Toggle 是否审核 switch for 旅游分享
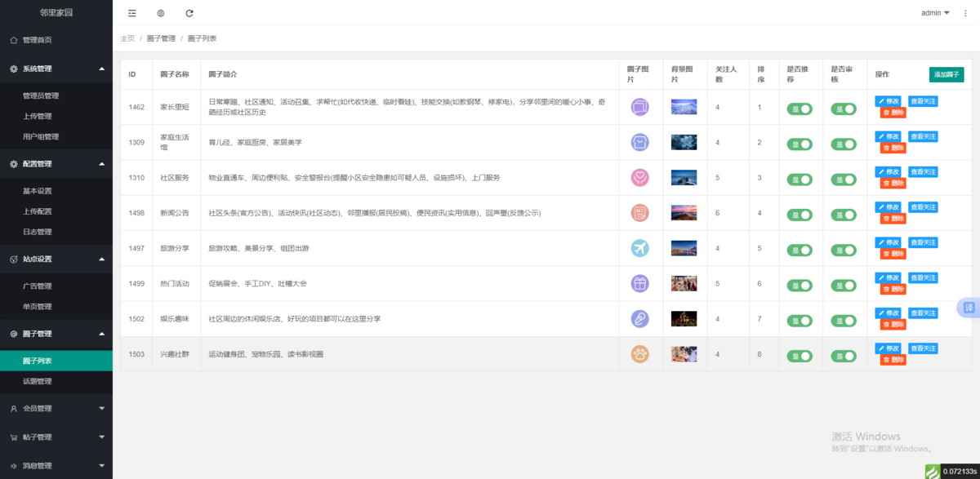Image resolution: width=980 pixels, height=479 pixels. [844, 251]
